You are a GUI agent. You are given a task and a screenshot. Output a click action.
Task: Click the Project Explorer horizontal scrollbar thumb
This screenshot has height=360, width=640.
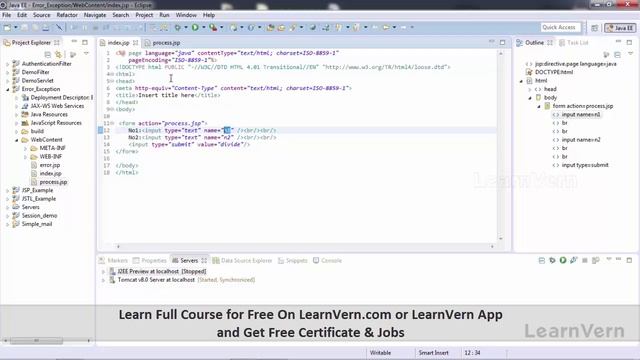[36, 340]
